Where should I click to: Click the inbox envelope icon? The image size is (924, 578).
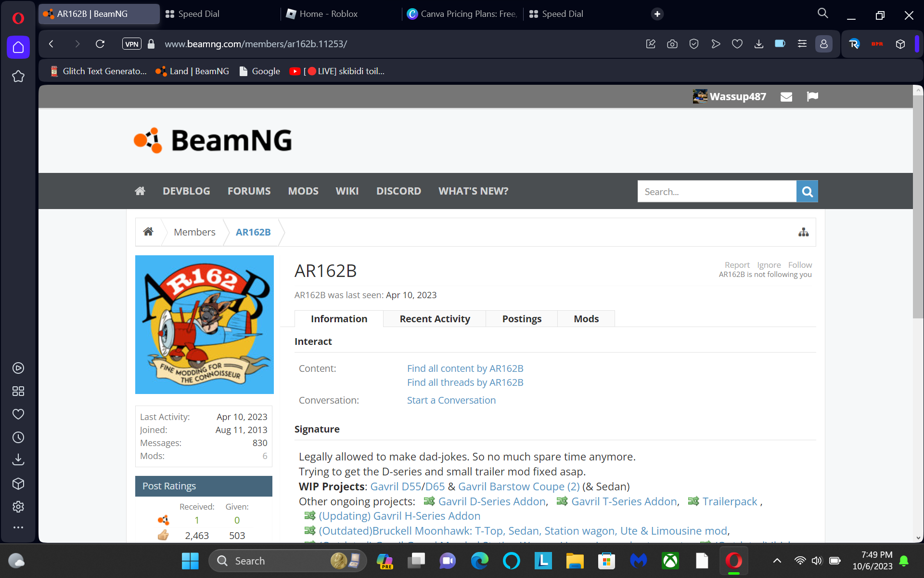[x=786, y=97]
